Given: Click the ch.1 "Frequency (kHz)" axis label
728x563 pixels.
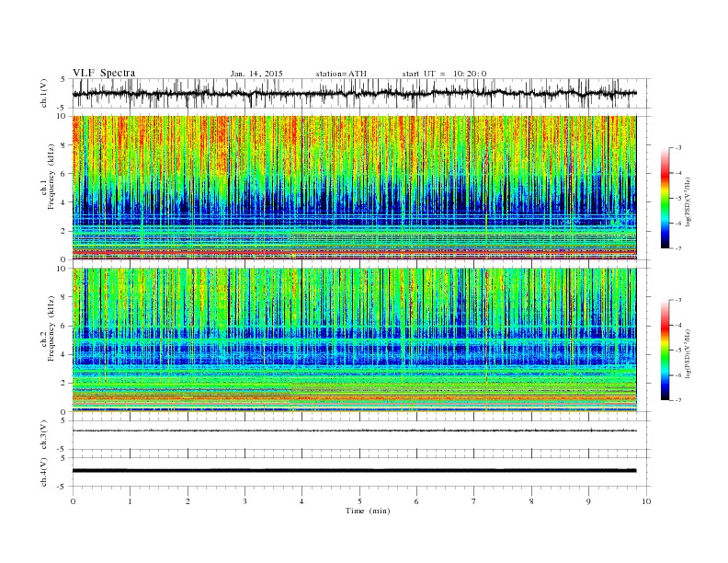Looking at the screenshot, I should tap(51, 177).
